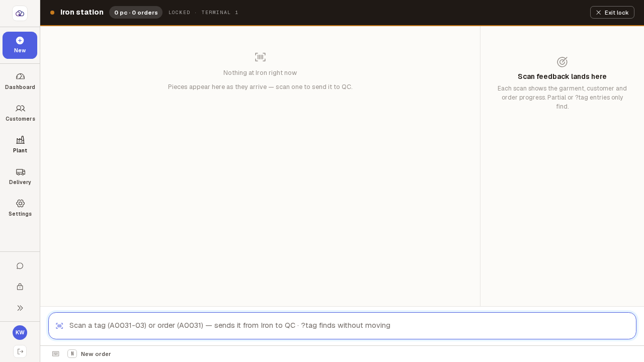Open the Dashboard from sidebar
This screenshot has height=362, width=644.
coord(20,81)
